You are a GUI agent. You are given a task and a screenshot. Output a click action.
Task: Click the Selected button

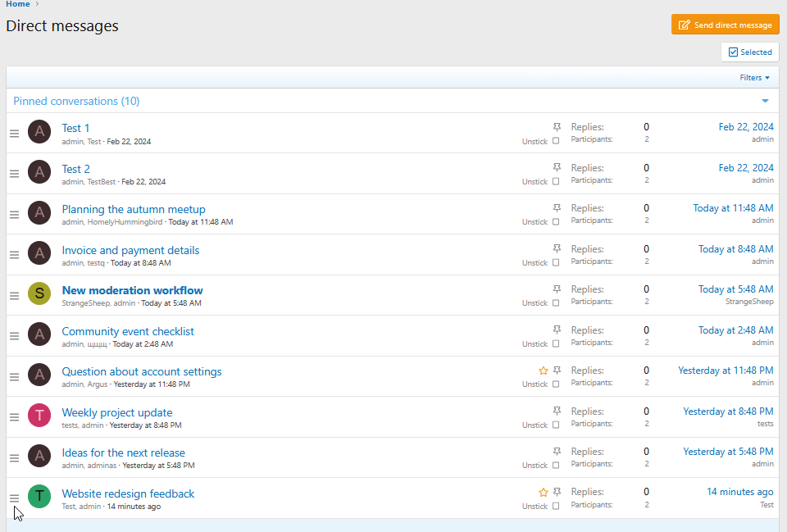750,52
